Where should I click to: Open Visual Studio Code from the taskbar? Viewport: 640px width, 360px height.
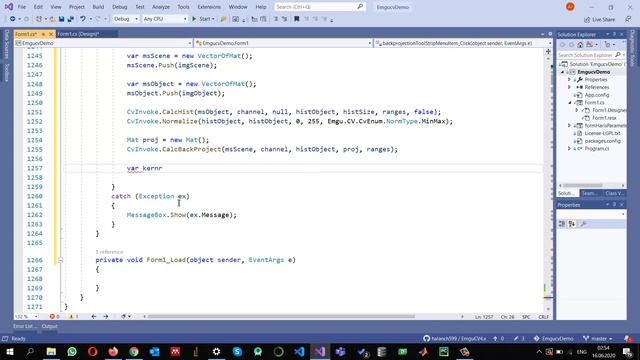pyautogui.click(x=299, y=351)
